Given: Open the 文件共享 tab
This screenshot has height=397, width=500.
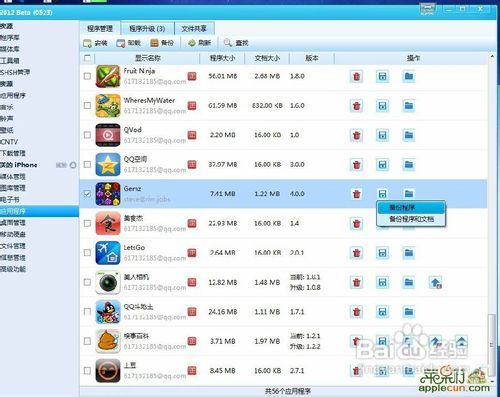Looking at the screenshot, I should [x=194, y=29].
